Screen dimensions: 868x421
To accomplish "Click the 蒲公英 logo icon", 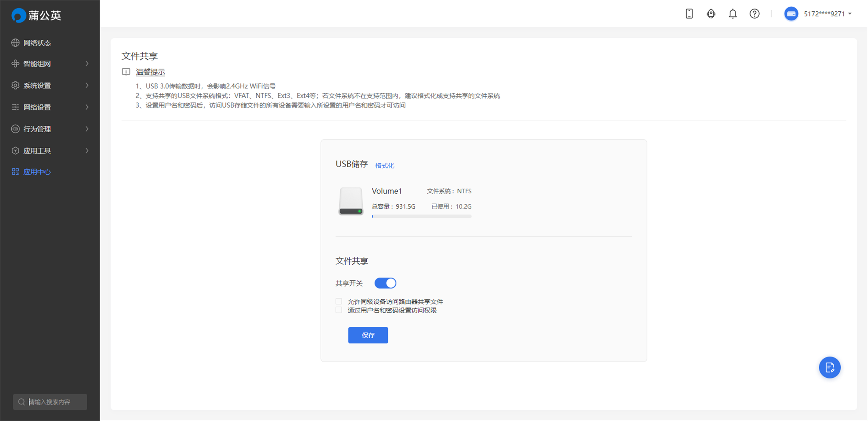I will (x=18, y=15).
